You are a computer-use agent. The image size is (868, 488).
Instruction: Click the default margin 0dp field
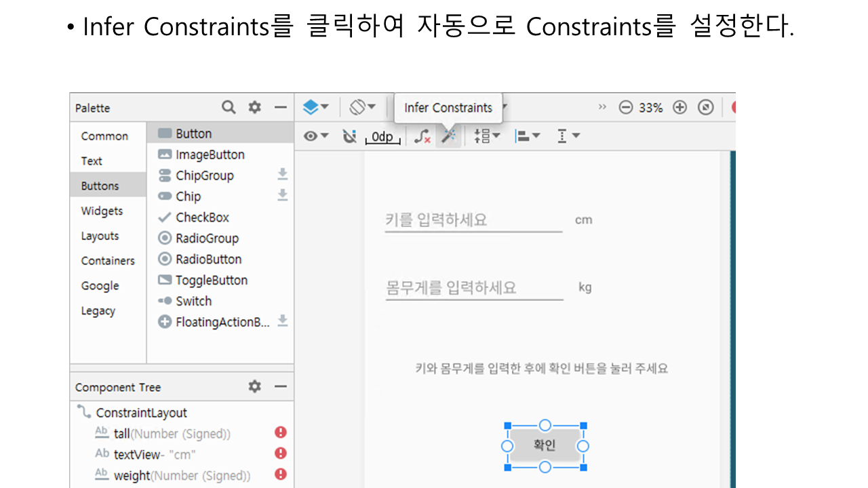(x=382, y=137)
